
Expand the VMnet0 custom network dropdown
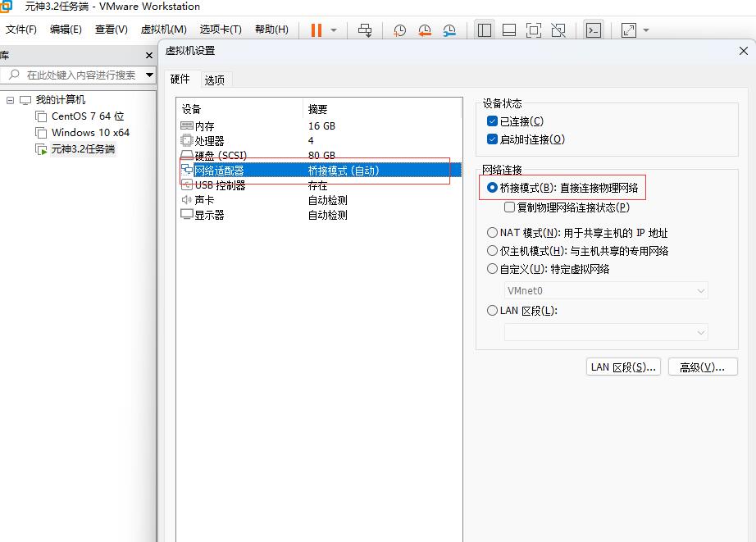[x=606, y=291]
